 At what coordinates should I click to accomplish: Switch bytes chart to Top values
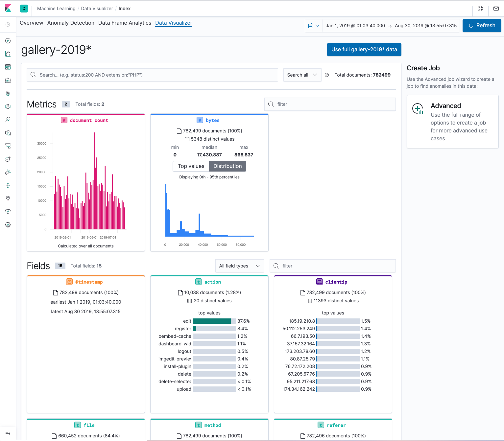pyautogui.click(x=191, y=166)
